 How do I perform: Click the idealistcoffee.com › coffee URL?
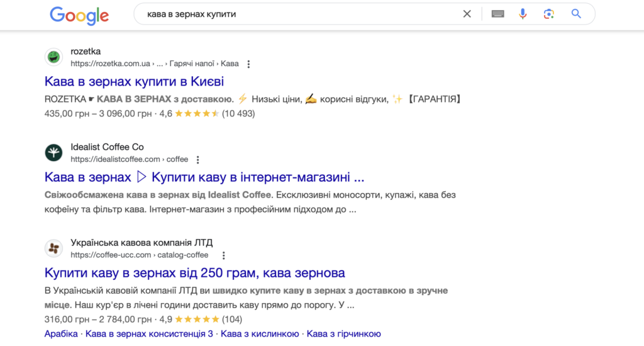point(130,159)
